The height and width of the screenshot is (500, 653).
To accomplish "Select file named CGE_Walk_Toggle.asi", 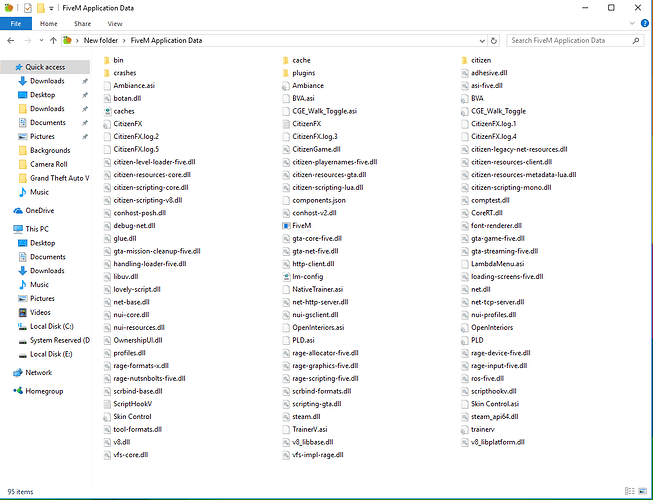I will 324,111.
